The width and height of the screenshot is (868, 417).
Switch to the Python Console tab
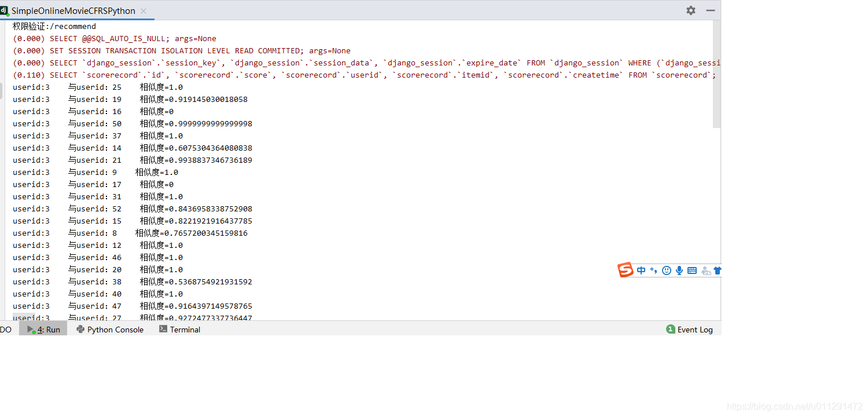(110, 329)
